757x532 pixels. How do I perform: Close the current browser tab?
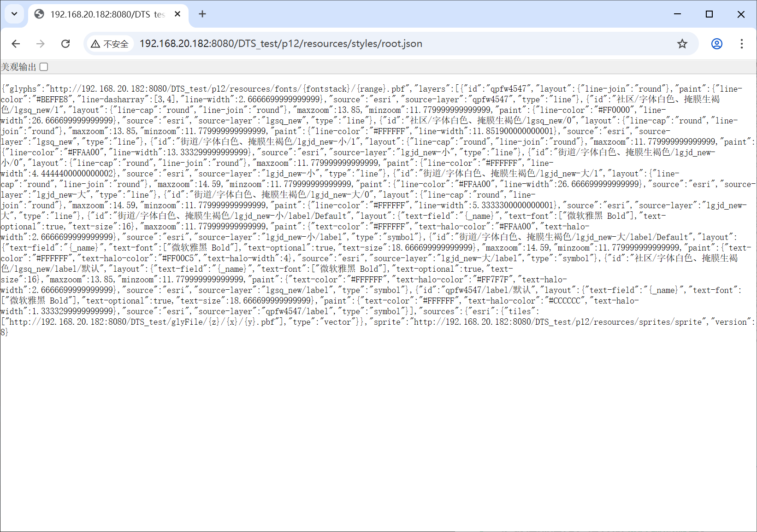tap(177, 14)
